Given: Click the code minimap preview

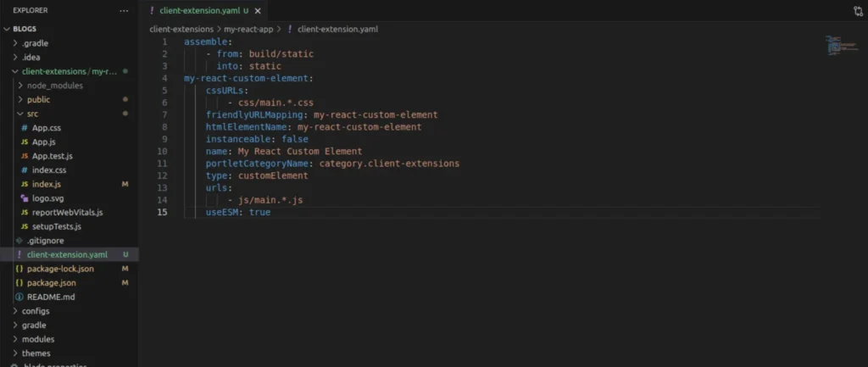Looking at the screenshot, I should click(841, 46).
